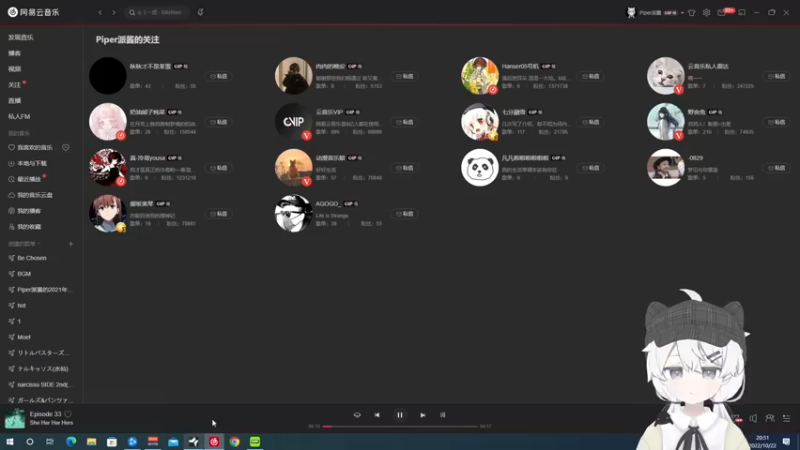This screenshot has height=450, width=800.
Task: Open Windows Start menu
Action: point(10,442)
